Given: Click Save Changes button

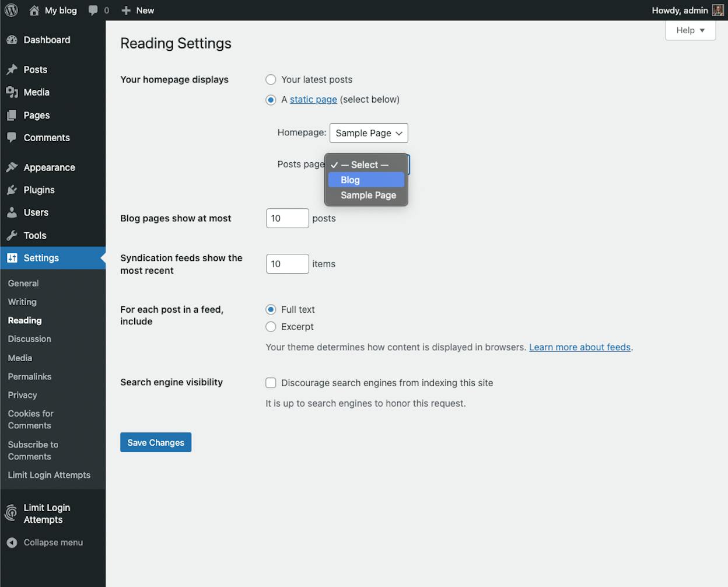Looking at the screenshot, I should pos(156,442).
